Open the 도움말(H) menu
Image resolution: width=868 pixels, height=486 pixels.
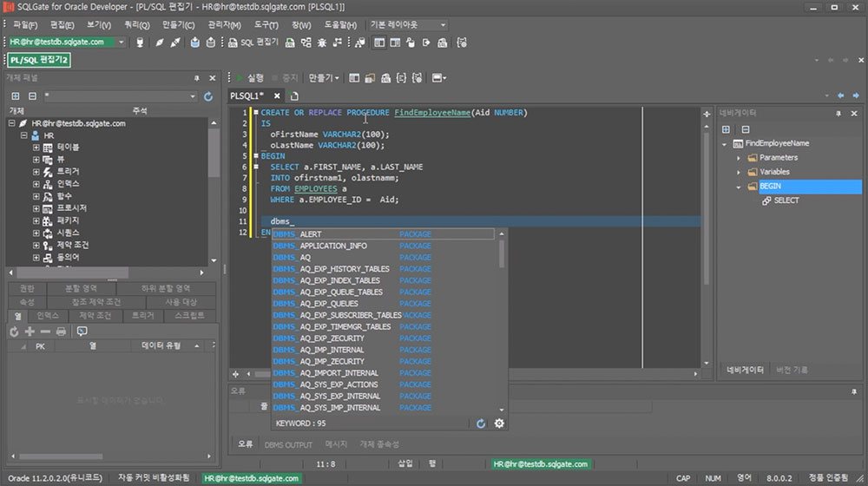[340, 25]
